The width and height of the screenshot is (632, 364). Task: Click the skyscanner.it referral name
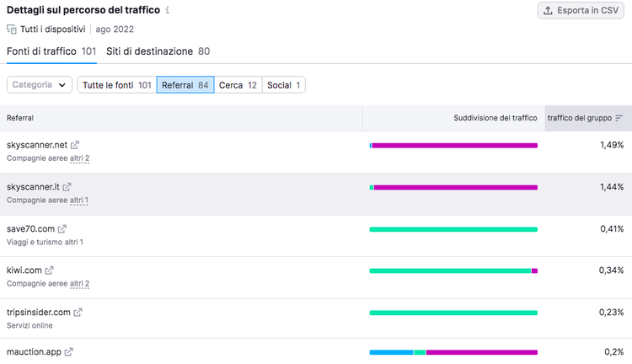click(33, 187)
